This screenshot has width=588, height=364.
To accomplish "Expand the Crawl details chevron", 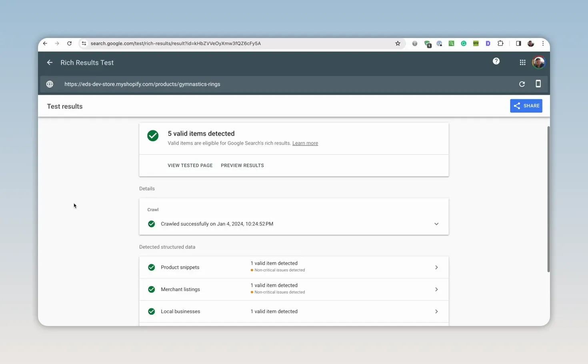I will 436,224.
